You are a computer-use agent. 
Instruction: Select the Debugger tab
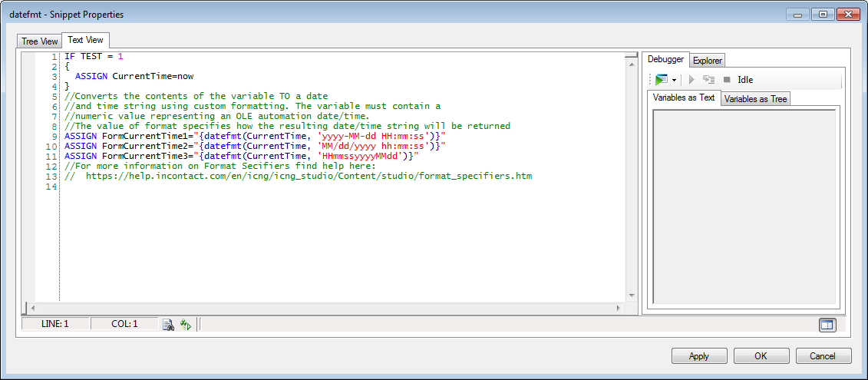[665, 59]
